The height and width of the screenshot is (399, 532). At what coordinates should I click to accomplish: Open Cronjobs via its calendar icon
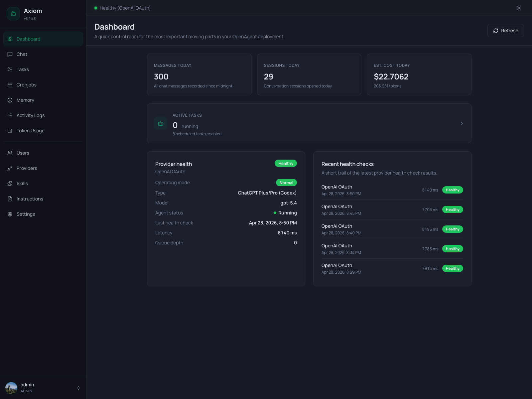pos(10,85)
